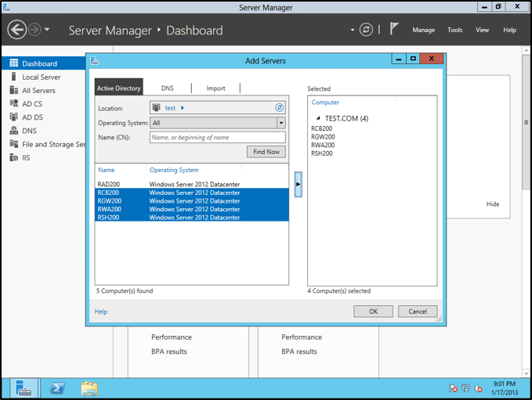The width and height of the screenshot is (532, 400).
Task: Open PowerShell from the taskbar
Action: tap(57, 387)
